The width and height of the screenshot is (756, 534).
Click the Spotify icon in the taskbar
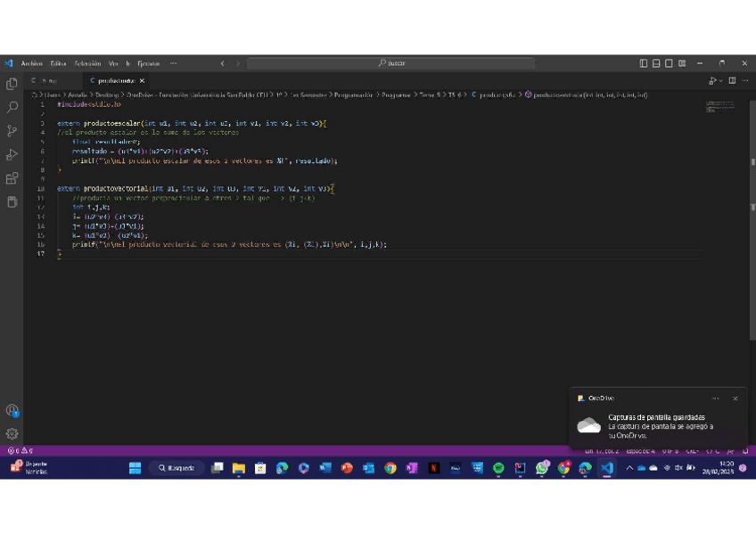(498, 468)
